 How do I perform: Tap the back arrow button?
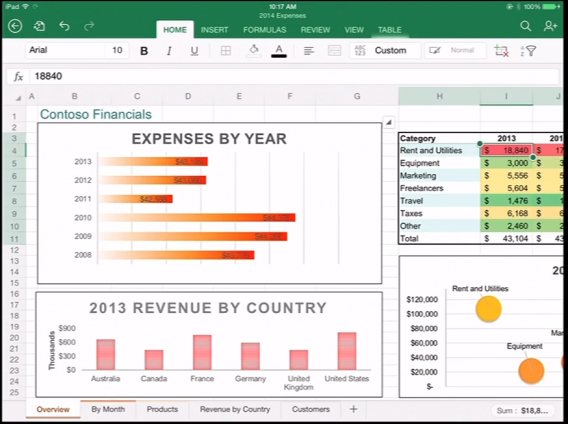pyautogui.click(x=15, y=26)
